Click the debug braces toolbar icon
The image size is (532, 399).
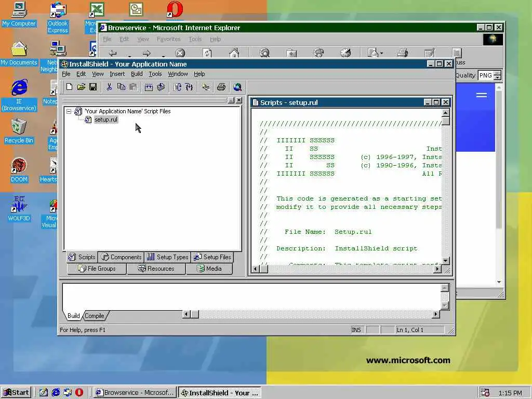pyautogui.click(x=189, y=87)
